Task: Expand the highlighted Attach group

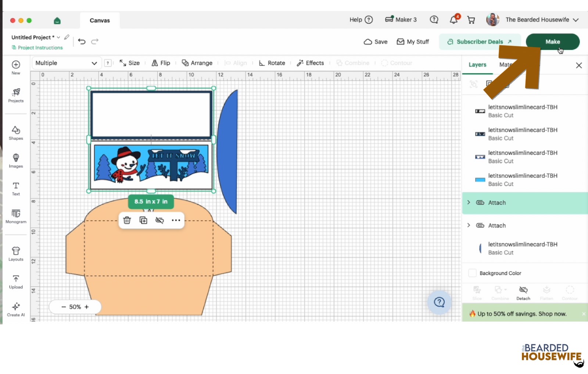Action: 469,202
